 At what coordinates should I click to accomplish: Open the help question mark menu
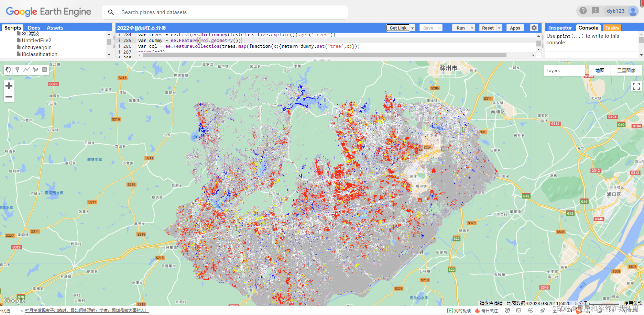pos(583,11)
